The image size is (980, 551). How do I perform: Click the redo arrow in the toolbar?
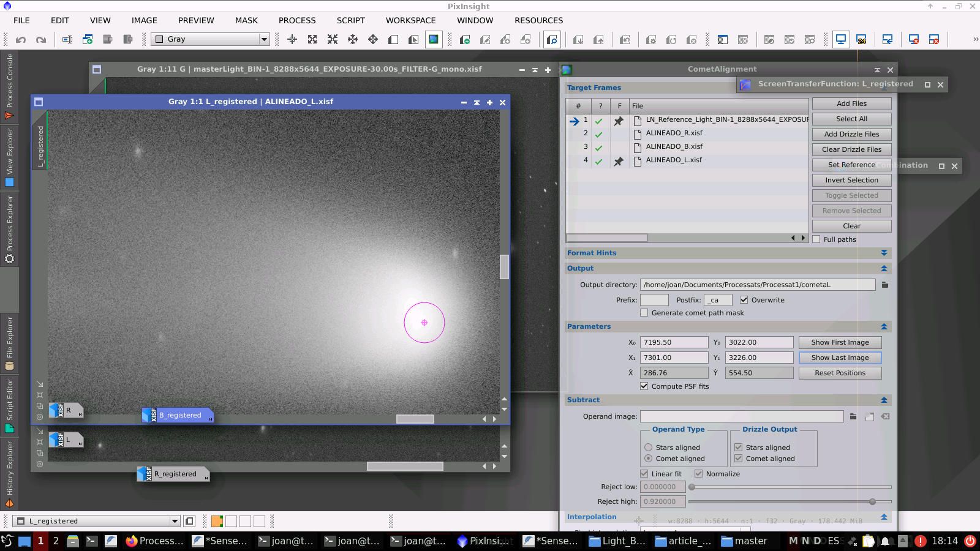41,40
